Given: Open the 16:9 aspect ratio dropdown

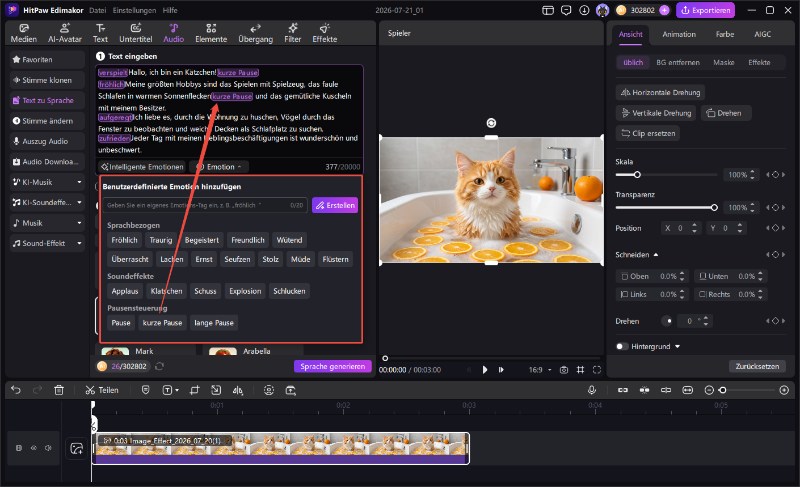Looking at the screenshot, I should [540, 370].
